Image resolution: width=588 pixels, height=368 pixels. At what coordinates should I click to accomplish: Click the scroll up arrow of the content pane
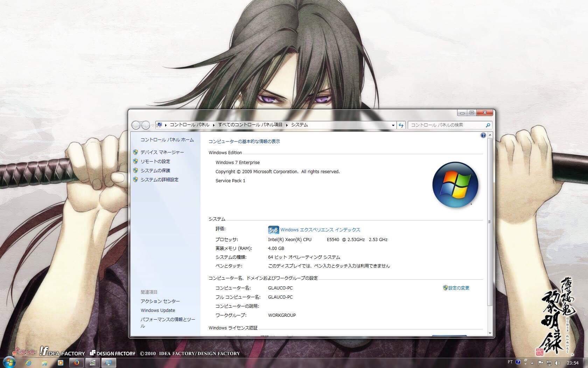pyautogui.click(x=490, y=135)
